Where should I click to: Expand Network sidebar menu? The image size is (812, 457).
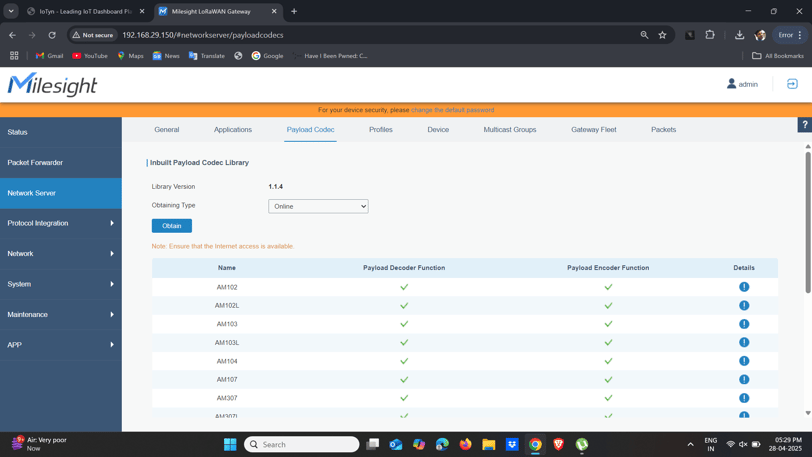[x=61, y=254]
